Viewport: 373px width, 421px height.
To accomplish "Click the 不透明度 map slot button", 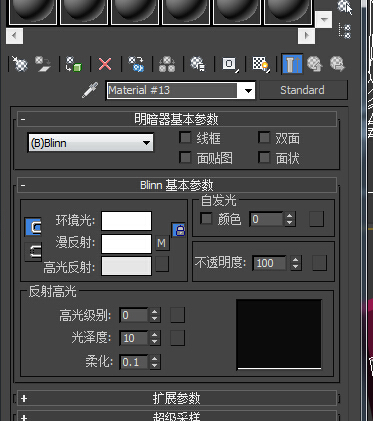I will click(319, 263).
